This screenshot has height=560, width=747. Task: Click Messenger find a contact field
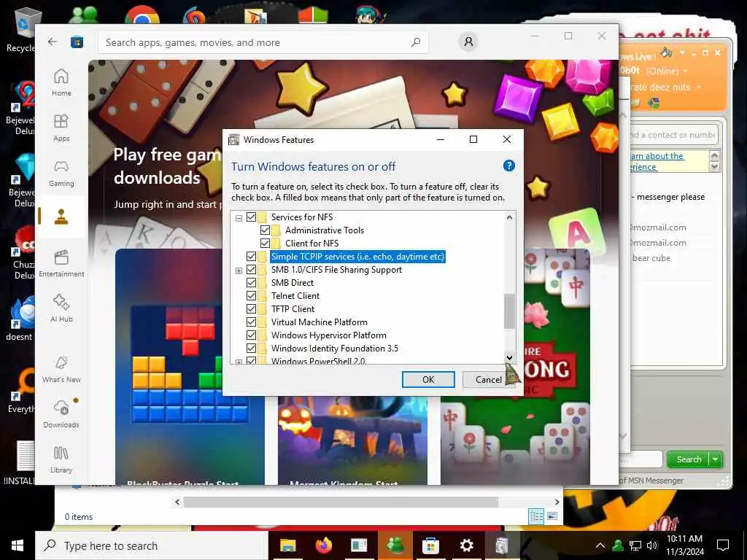point(673,135)
